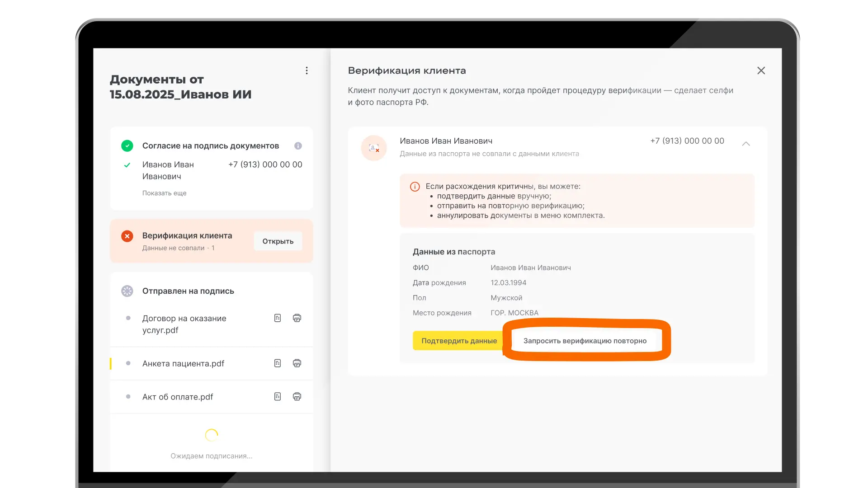868x488 pixels.
Task: Open the three-dot menu above document title
Action: coord(307,70)
